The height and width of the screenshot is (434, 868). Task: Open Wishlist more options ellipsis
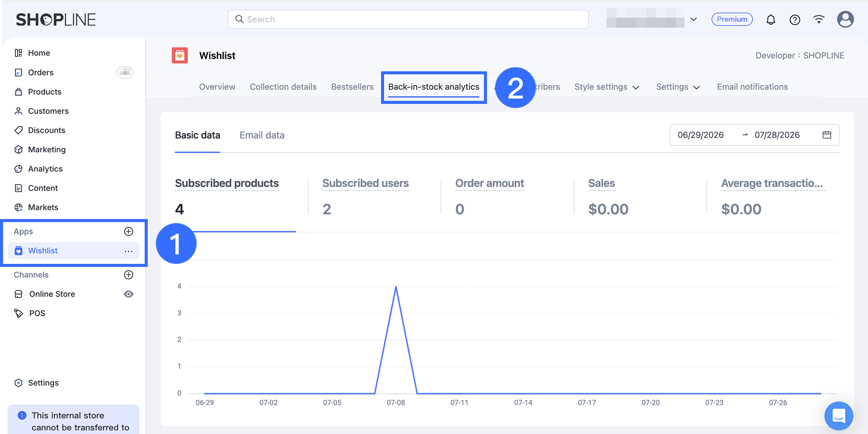[x=128, y=251]
